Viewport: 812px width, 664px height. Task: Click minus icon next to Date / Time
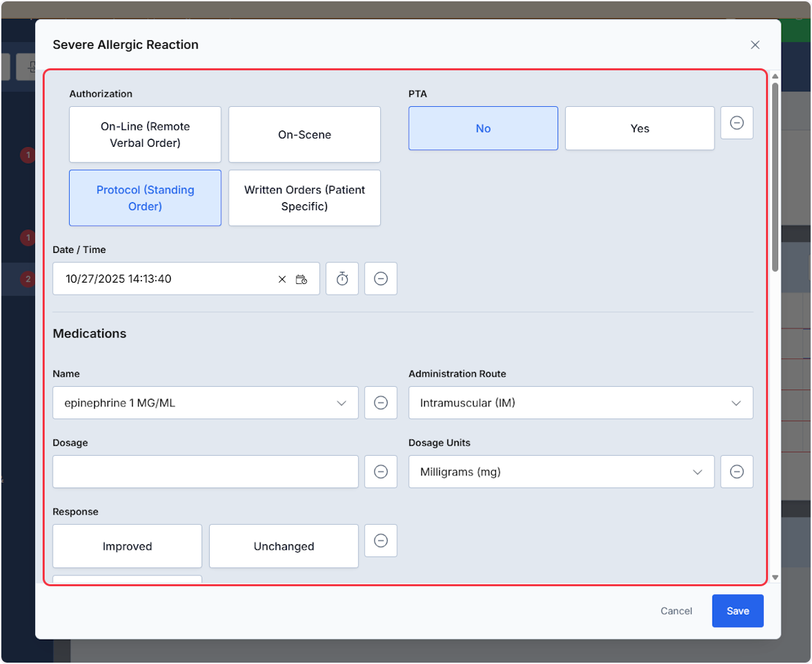point(381,279)
